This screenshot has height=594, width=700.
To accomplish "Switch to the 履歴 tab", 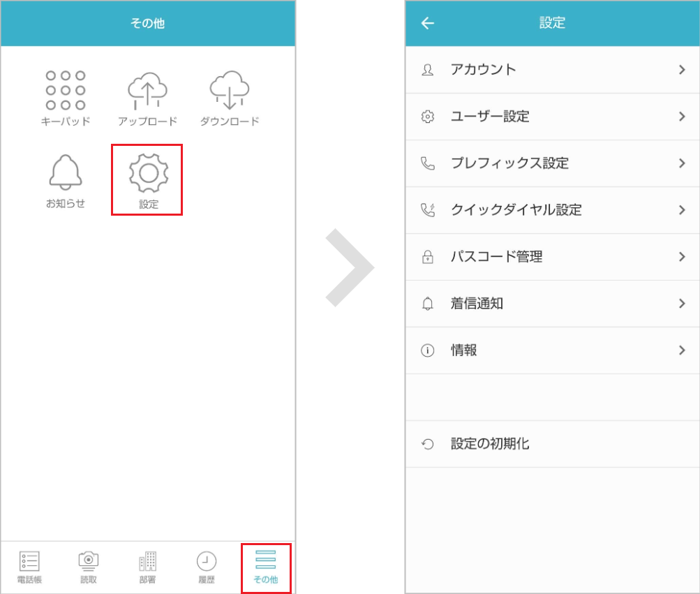I will pyautogui.click(x=207, y=567).
